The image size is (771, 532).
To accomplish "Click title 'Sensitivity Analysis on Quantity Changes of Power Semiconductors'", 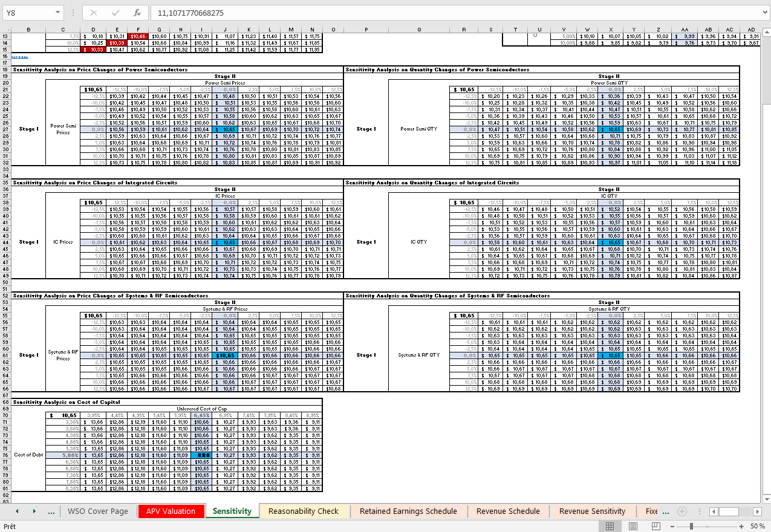I will tap(437, 70).
